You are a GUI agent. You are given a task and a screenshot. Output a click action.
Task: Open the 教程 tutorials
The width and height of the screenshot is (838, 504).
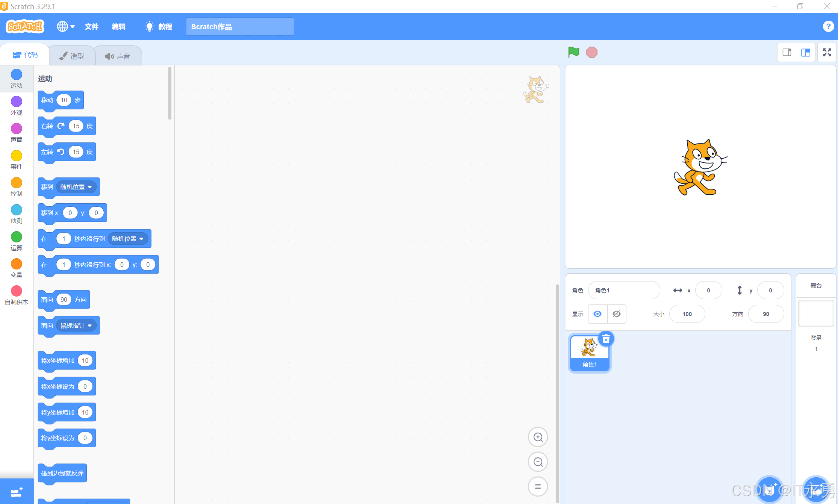click(x=159, y=26)
